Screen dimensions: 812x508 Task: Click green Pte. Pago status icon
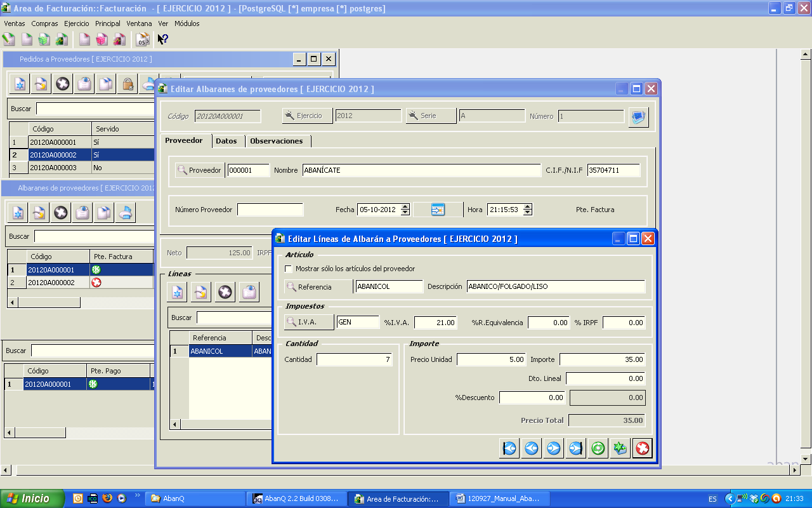[x=93, y=384]
